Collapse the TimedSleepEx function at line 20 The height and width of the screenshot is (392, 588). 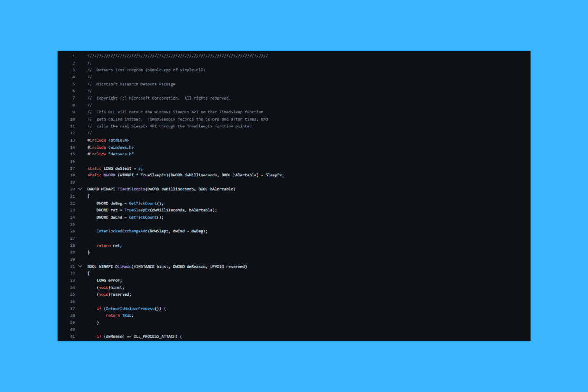tap(80, 189)
